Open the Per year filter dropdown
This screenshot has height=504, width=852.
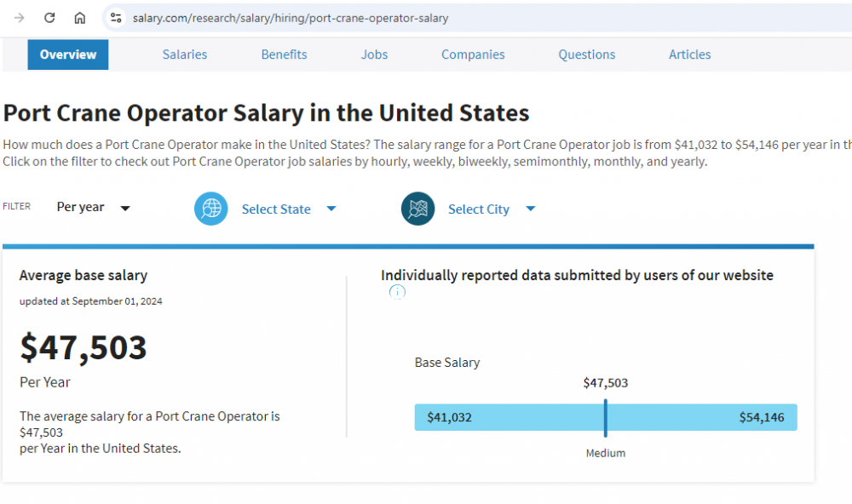(93, 208)
